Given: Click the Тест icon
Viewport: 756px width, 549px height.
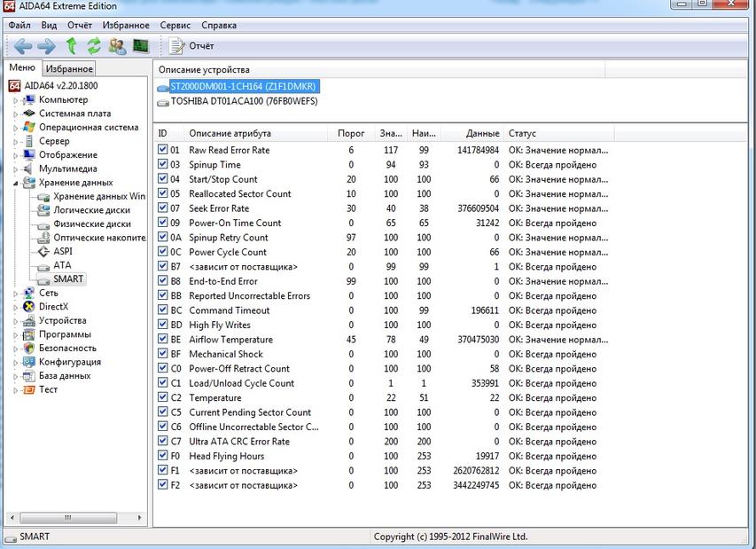Looking at the screenshot, I should 29,389.
